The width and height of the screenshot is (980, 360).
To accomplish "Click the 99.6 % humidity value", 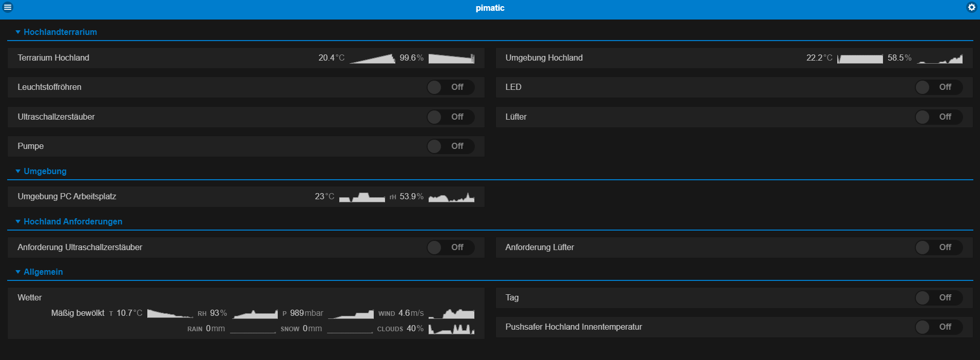I will tap(412, 58).
